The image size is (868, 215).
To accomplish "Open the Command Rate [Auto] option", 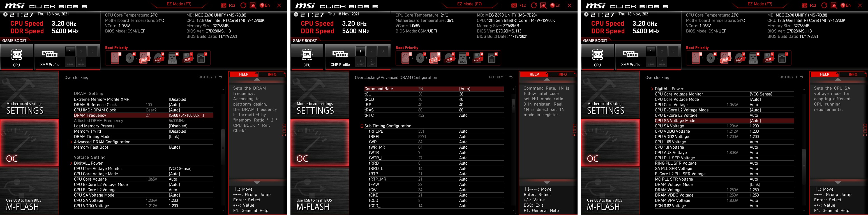I will [434, 89].
